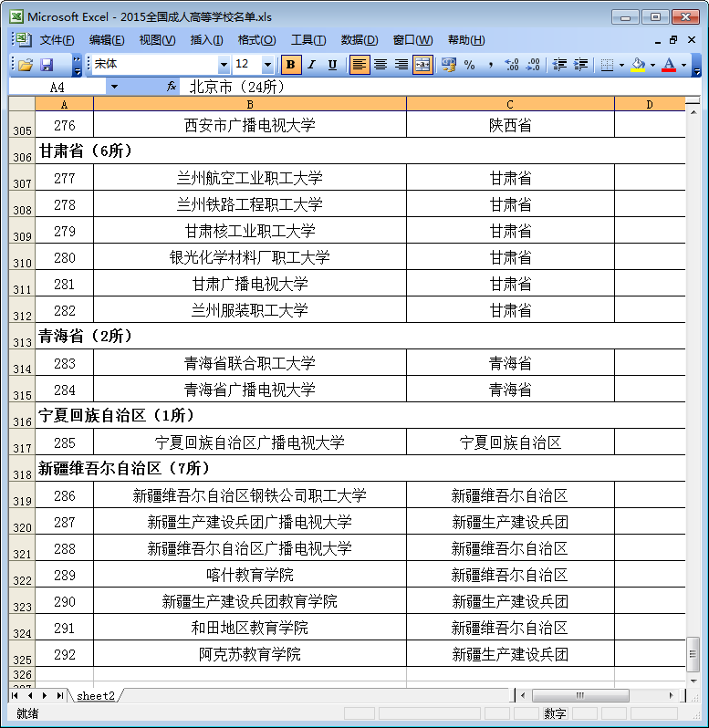
Task: Open the 数据(D) menu
Action: click(x=360, y=40)
